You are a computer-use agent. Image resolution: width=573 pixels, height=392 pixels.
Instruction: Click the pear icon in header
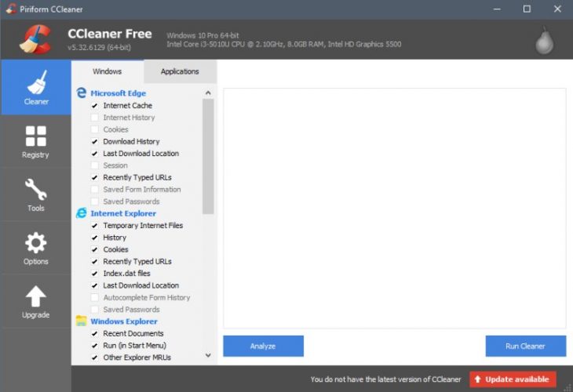pos(544,40)
